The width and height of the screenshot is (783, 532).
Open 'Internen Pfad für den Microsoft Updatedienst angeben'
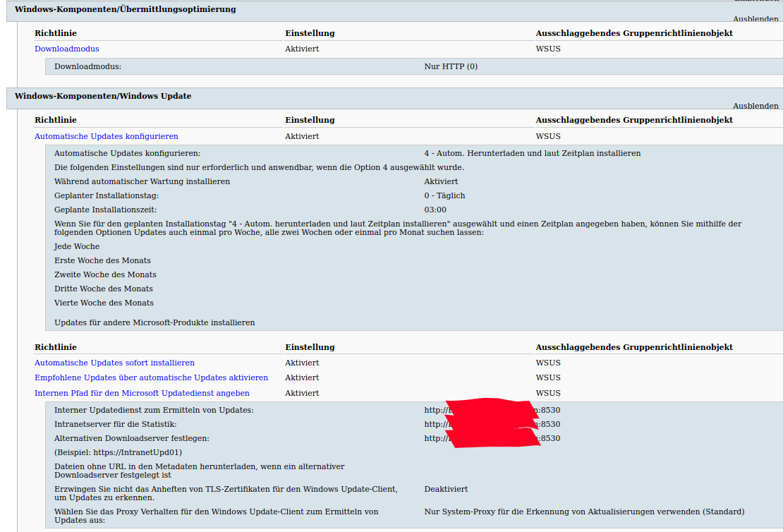142,393
